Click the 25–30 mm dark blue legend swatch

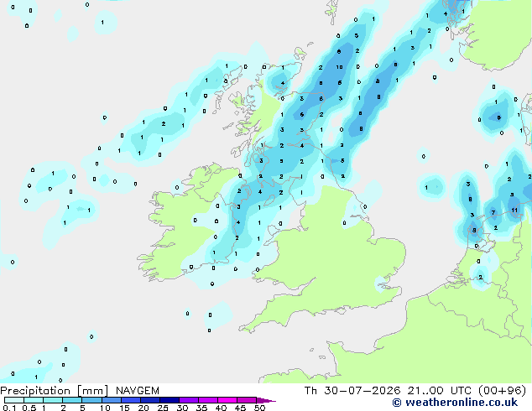[x=170, y=400]
